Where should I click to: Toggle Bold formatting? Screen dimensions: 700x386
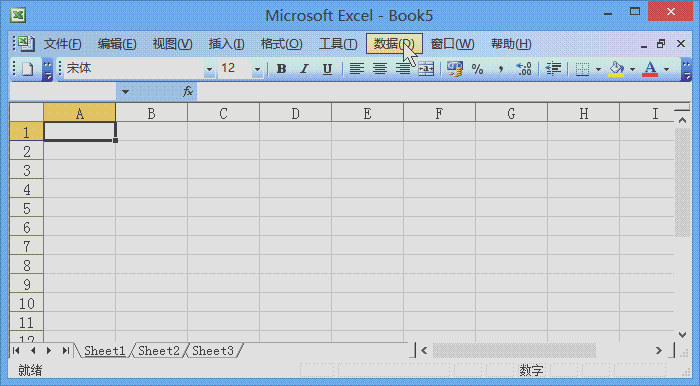281,69
